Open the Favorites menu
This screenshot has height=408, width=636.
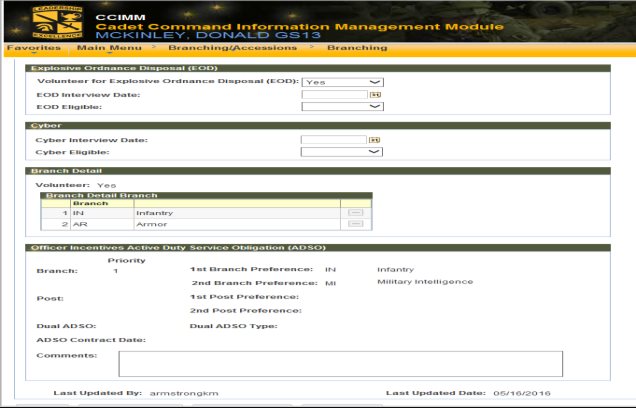point(34,48)
